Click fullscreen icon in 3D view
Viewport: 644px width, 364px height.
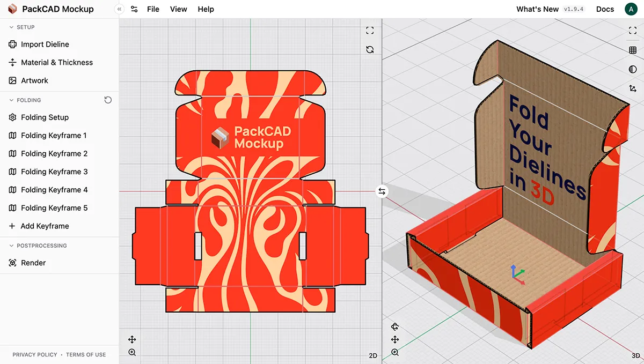(633, 31)
